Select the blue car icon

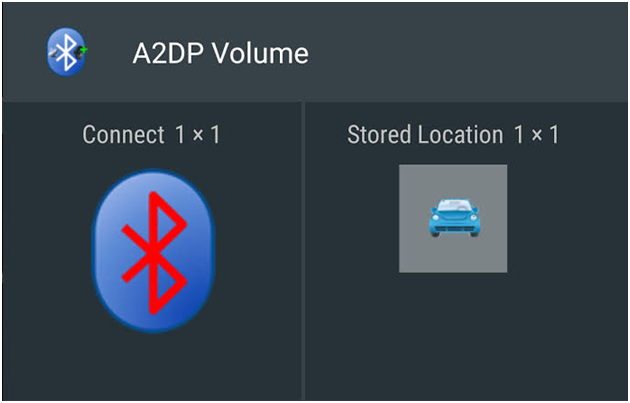point(454,217)
